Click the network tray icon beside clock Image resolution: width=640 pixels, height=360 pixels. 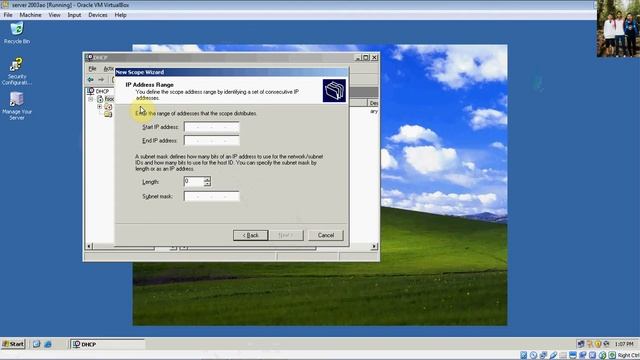pyautogui.click(x=581, y=344)
